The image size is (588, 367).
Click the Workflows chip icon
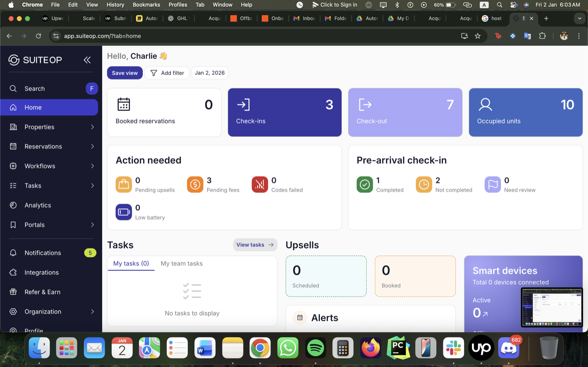click(13, 166)
